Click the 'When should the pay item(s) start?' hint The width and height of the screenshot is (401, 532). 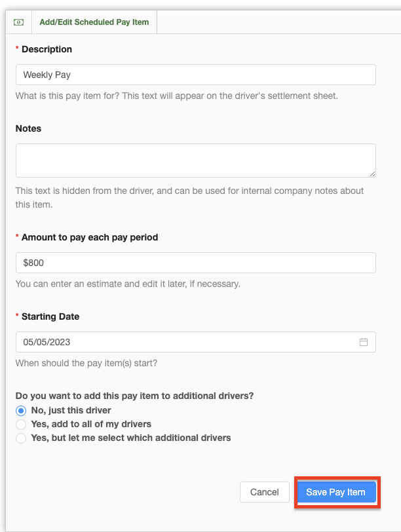click(86, 363)
